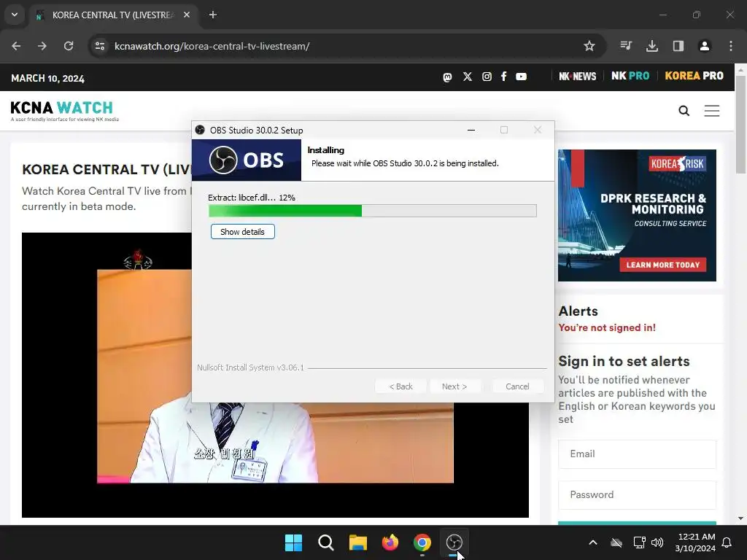
Task: Switch to Chrome from the taskbar
Action: [x=422, y=542]
